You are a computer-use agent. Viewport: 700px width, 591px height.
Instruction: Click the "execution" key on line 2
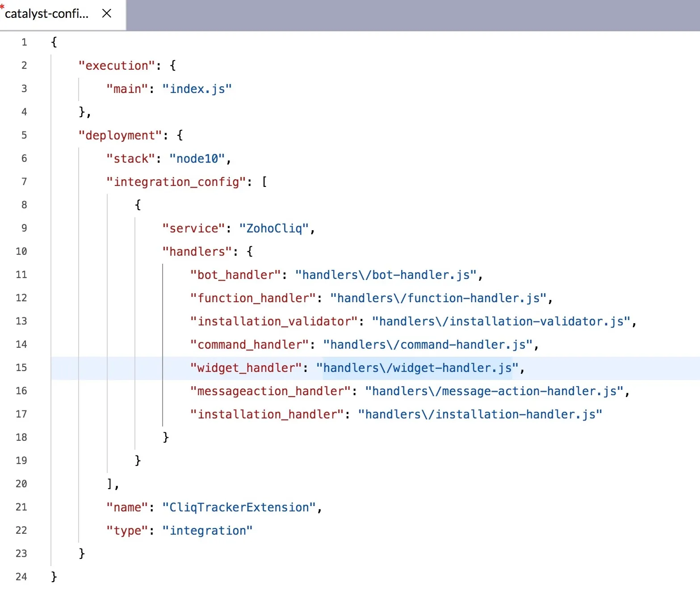[x=117, y=66]
